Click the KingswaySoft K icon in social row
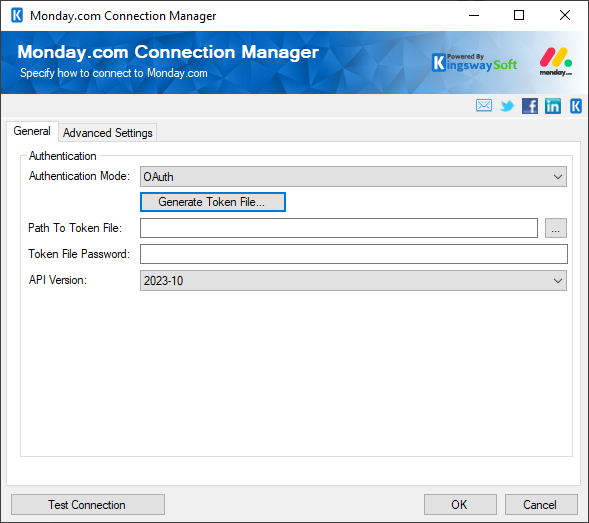This screenshot has height=523, width=589. [575, 106]
